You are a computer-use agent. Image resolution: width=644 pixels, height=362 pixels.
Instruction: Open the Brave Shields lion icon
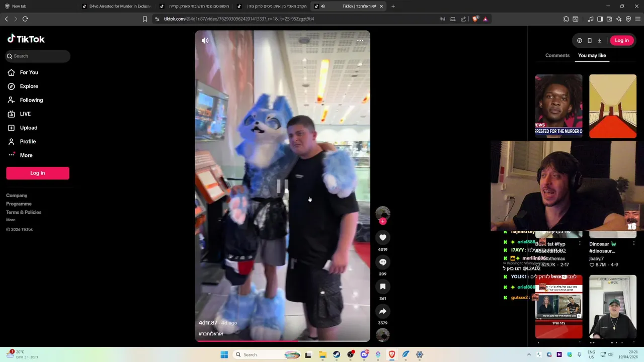pyautogui.click(x=475, y=19)
